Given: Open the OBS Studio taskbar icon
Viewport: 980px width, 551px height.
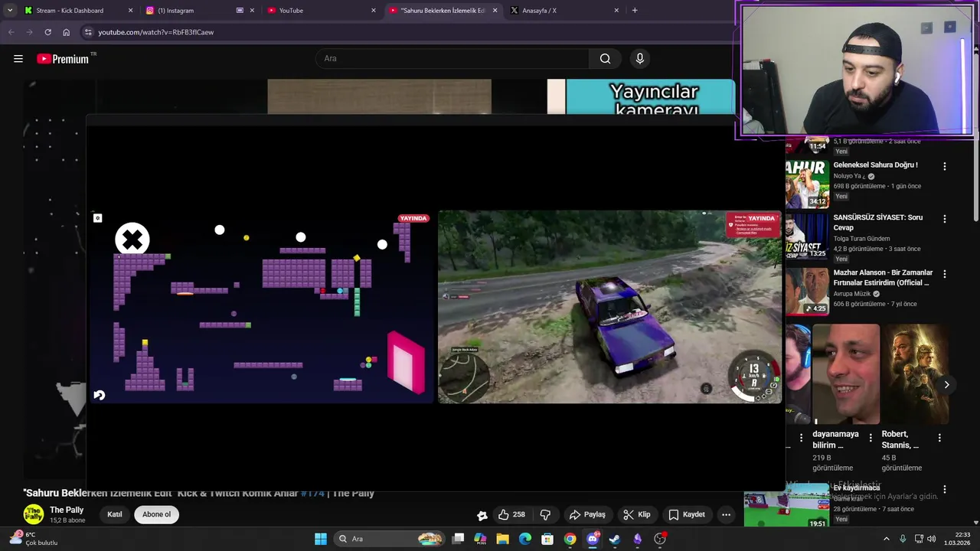Looking at the screenshot, I should [660, 539].
